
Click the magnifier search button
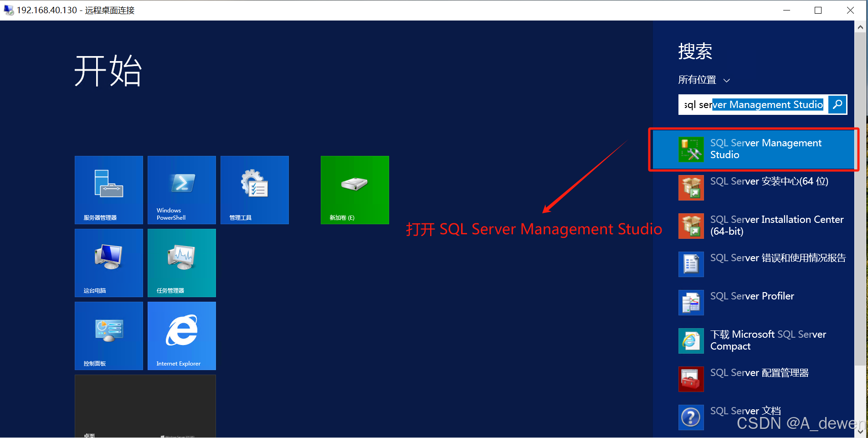click(x=837, y=104)
